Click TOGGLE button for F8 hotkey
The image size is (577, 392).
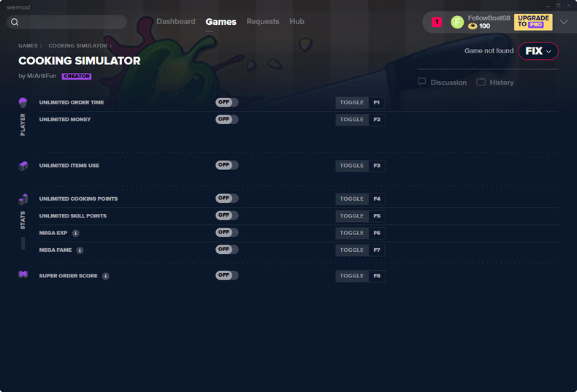pyautogui.click(x=352, y=276)
